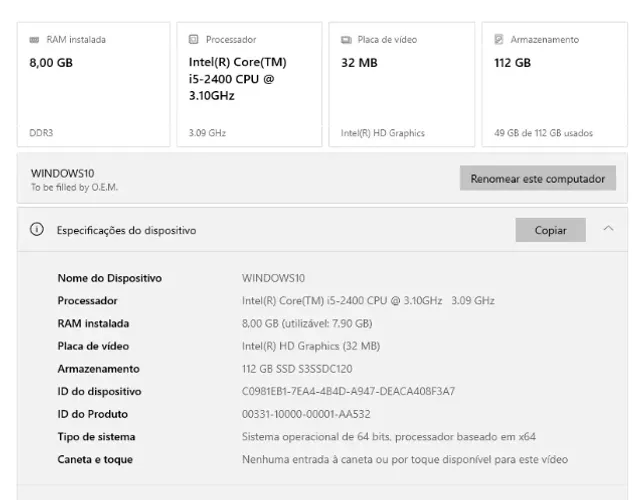The height and width of the screenshot is (500, 644).
Task: Click 8,00 GB (utilizável: 7.90 GB)
Action: pyautogui.click(x=307, y=323)
